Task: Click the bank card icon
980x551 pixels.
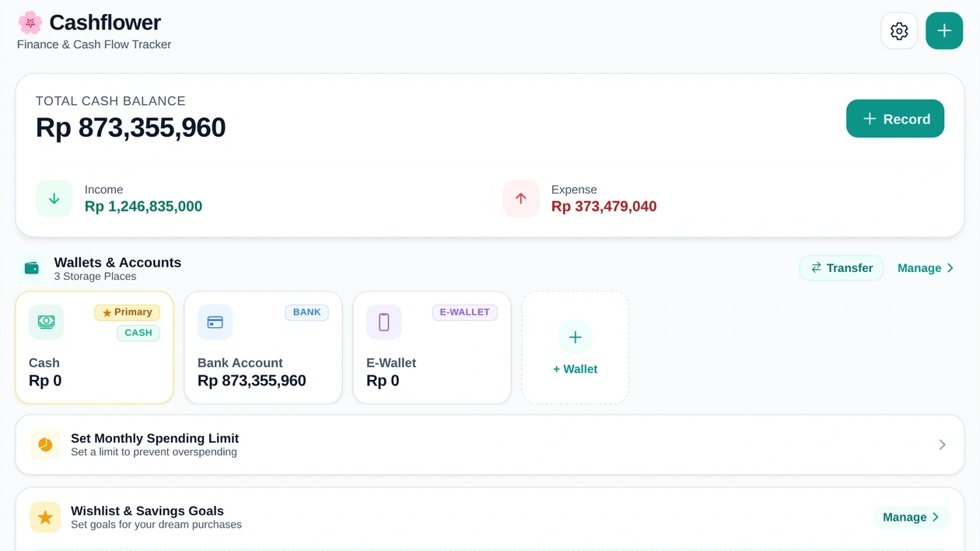Action: [215, 322]
